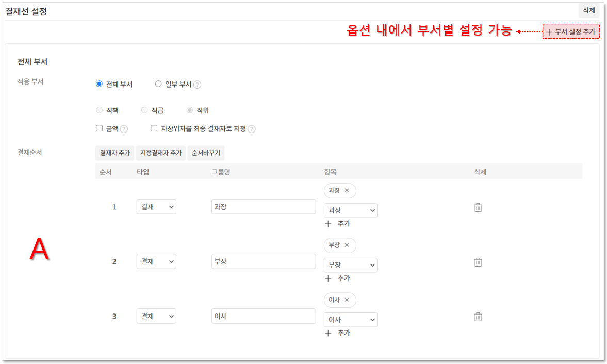
Task: Click trash icon for the 부장 row
Action: (x=478, y=262)
